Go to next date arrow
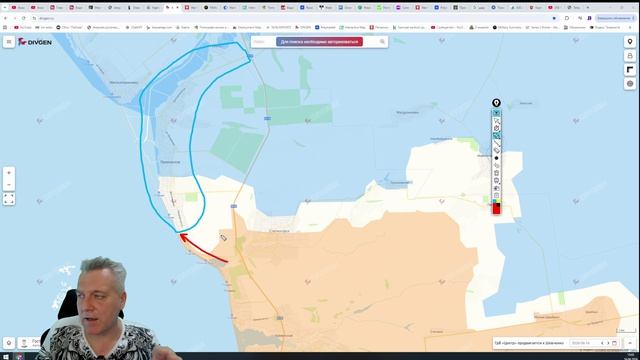Image resolution: width=640 pixels, height=360 pixels. 608,343
